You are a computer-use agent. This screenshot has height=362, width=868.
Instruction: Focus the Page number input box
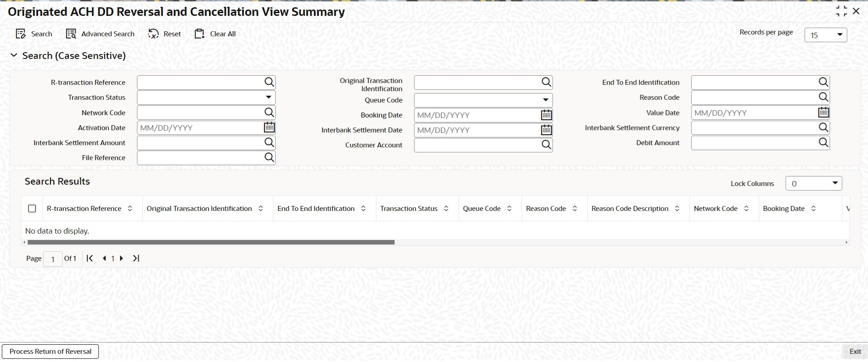(53, 259)
